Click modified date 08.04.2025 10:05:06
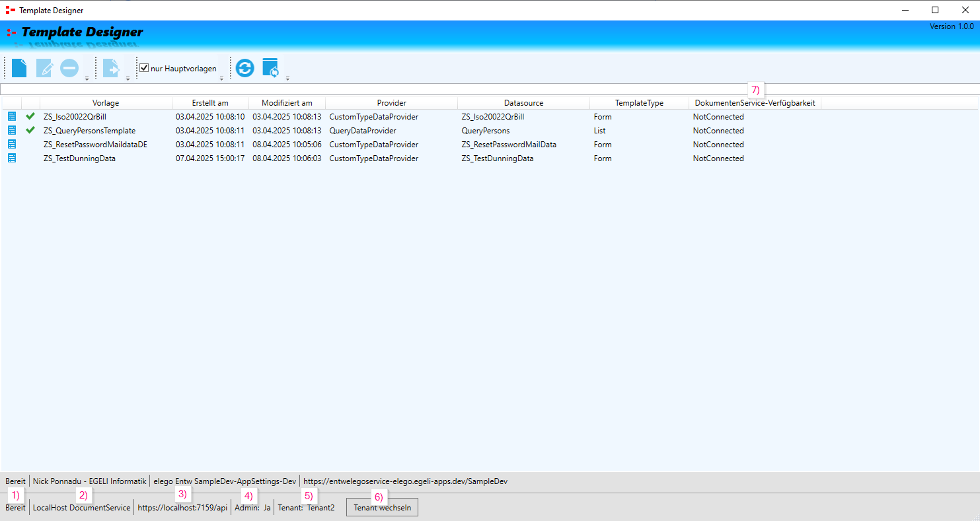The width and height of the screenshot is (980, 521). click(x=287, y=145)
